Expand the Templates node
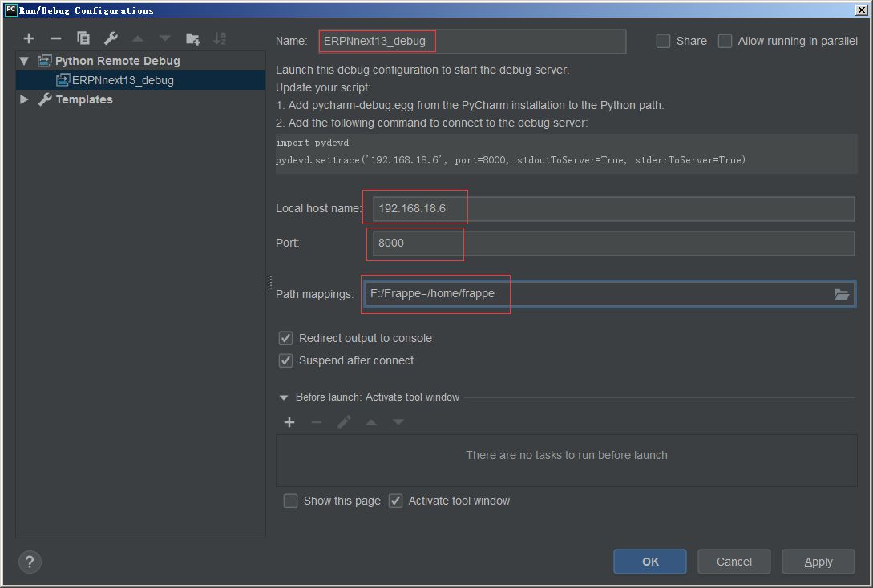 coord(24,99)
